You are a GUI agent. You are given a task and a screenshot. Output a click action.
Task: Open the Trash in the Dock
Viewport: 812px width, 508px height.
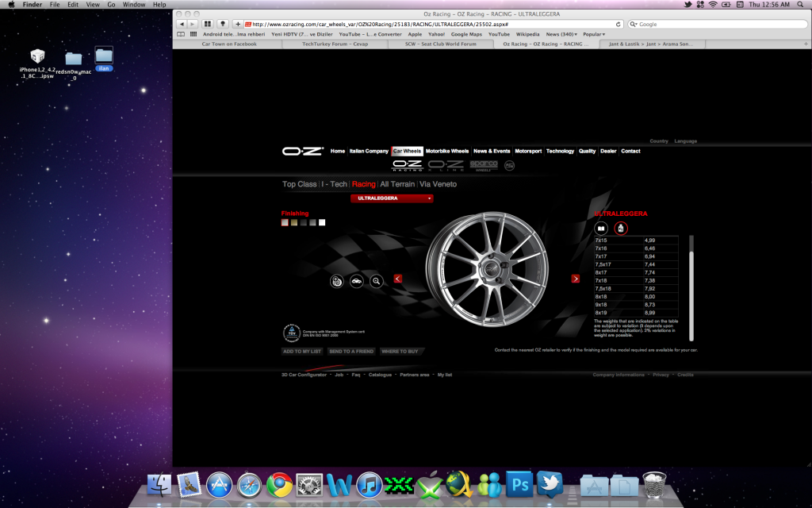pos(654,485)
